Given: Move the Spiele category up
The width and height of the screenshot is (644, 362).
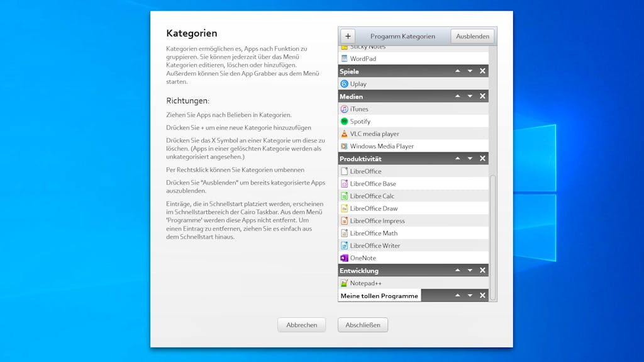Looking at the screenshot, I should point(458,71).
